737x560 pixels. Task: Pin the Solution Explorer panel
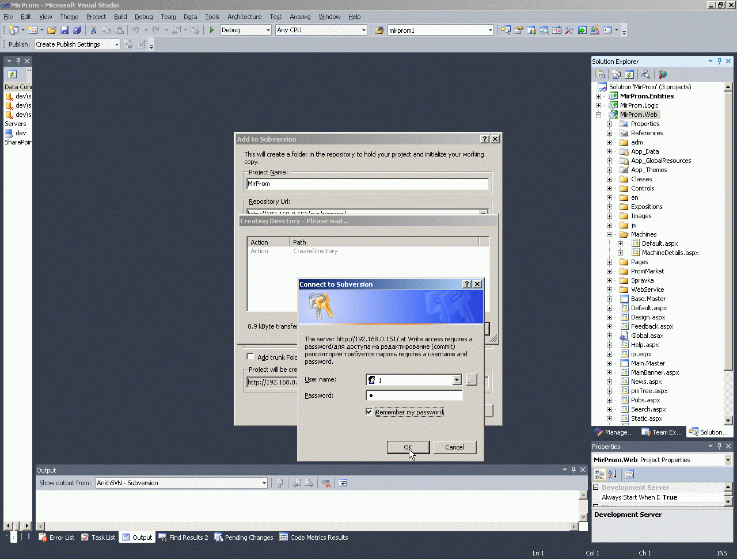pos(719,61)
